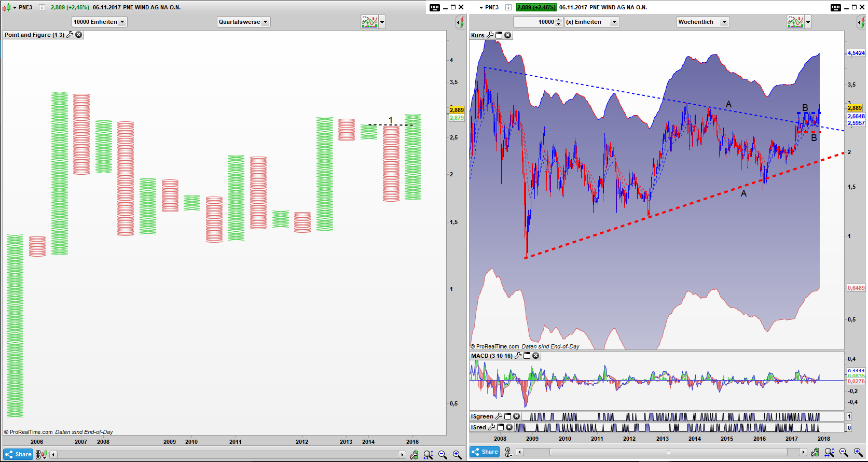Open indicator dropdown arrow in left chart

pyautogui.click(x=382, y=22)
